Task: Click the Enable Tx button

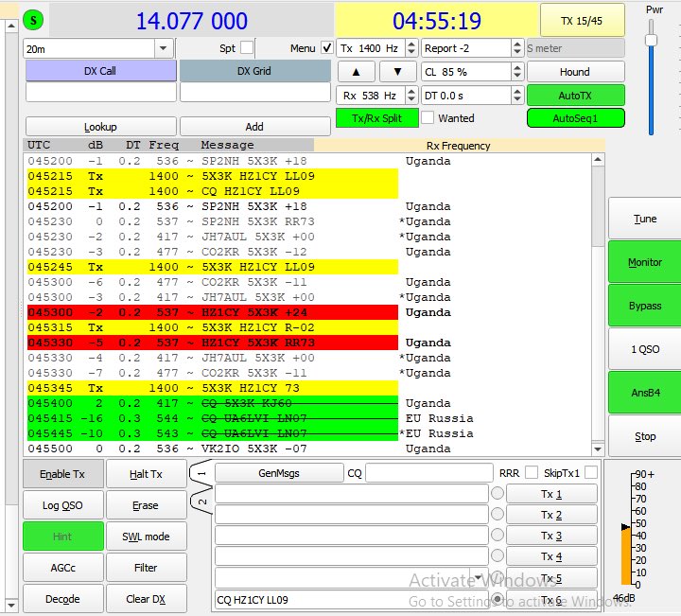Action: (63, 473)
